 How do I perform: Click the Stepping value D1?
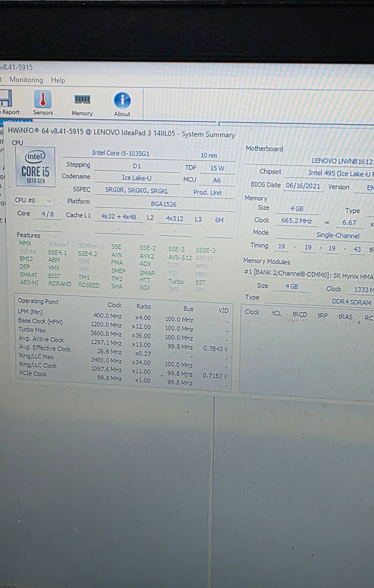click(137, 166)
